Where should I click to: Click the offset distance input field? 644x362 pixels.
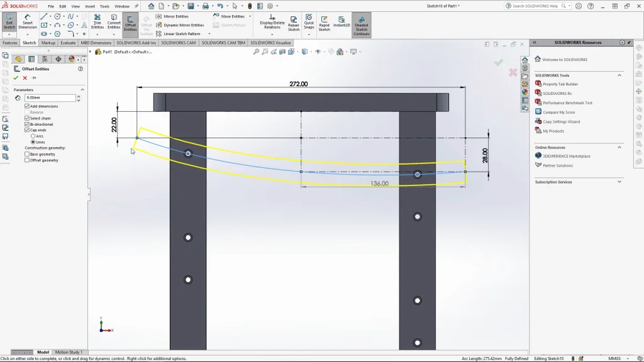50,98
